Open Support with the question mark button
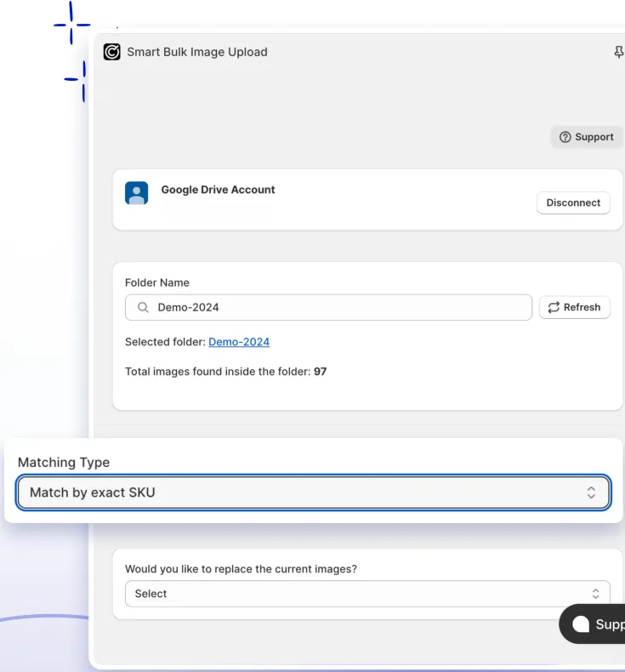The height and width of the screenshot is (672, 625). coord(587,137)
